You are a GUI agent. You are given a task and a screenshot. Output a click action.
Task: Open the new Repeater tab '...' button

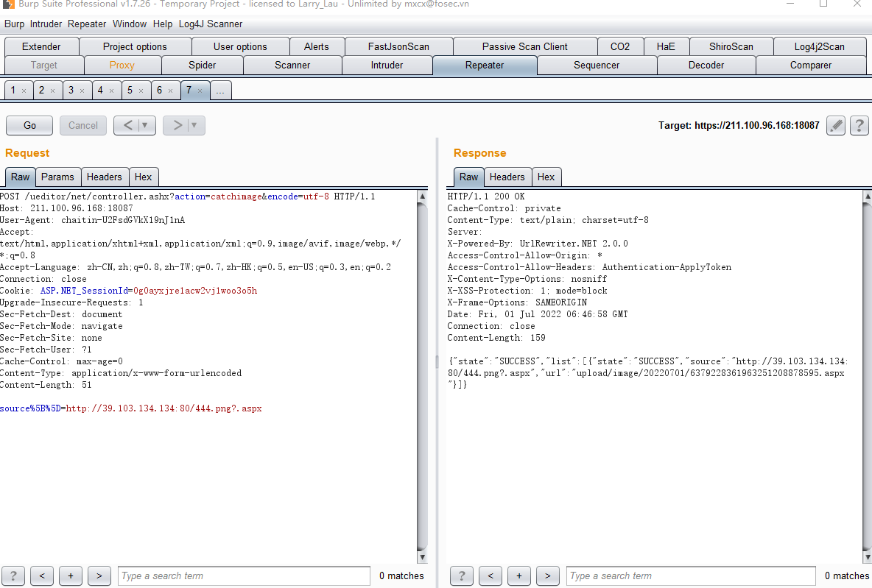pos(221,91)
